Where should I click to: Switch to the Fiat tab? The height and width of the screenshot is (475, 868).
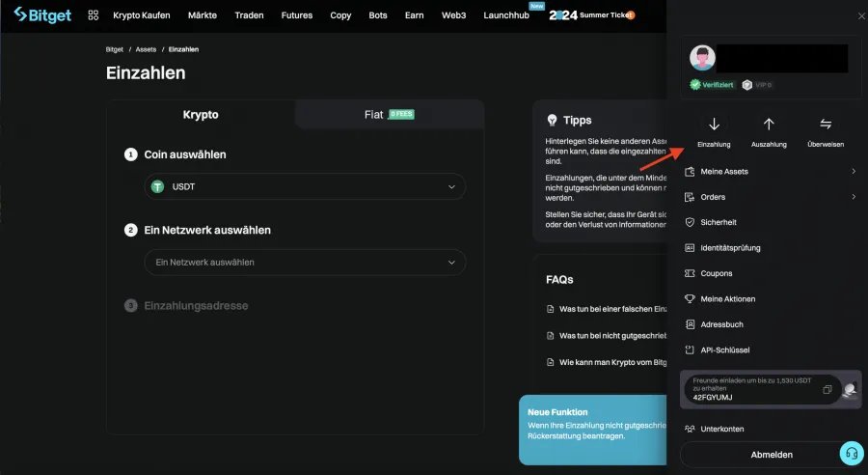[390, 115]
